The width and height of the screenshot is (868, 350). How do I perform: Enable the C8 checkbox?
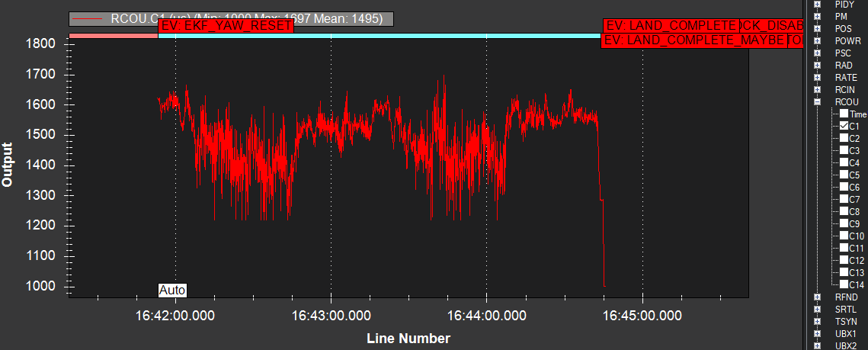(844, 211)
